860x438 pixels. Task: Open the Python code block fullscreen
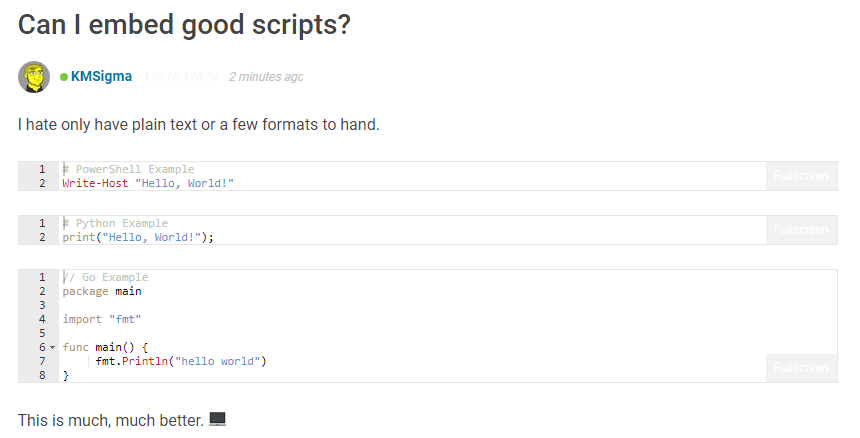(801, 230)
